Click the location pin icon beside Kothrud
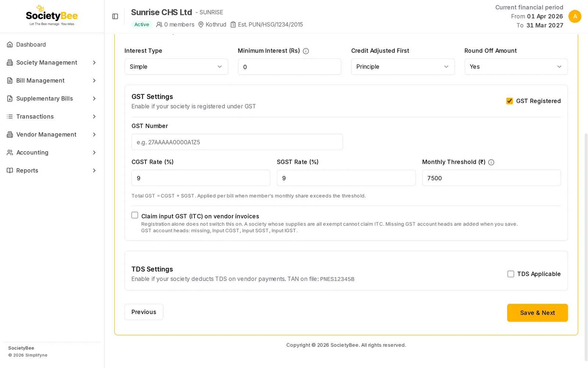588x368 pixels. pyautogui.click(x=201, y=25)
